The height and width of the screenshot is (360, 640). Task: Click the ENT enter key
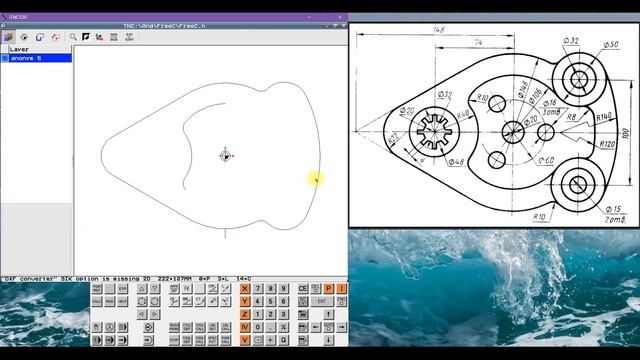(322, 301)
